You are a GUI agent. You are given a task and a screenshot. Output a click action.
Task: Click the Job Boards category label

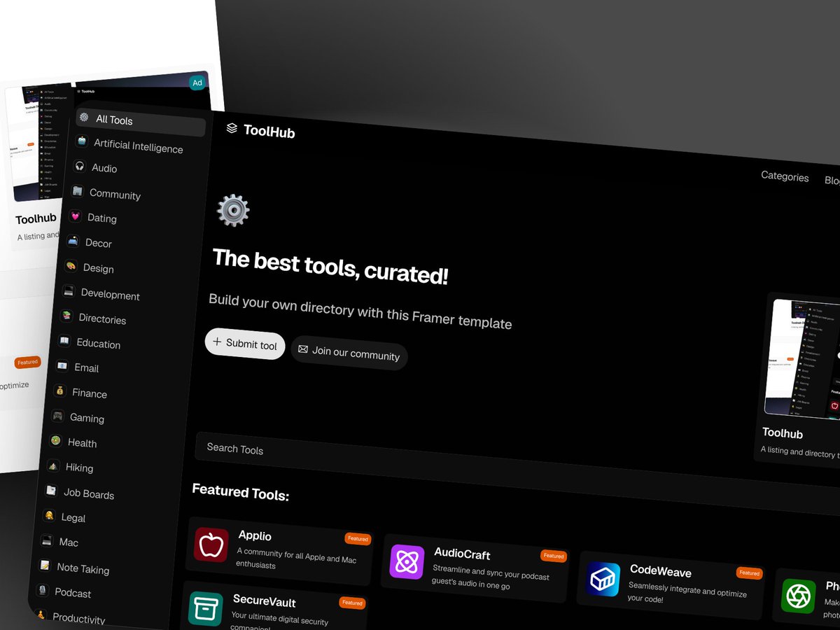[x=89, y=493]
